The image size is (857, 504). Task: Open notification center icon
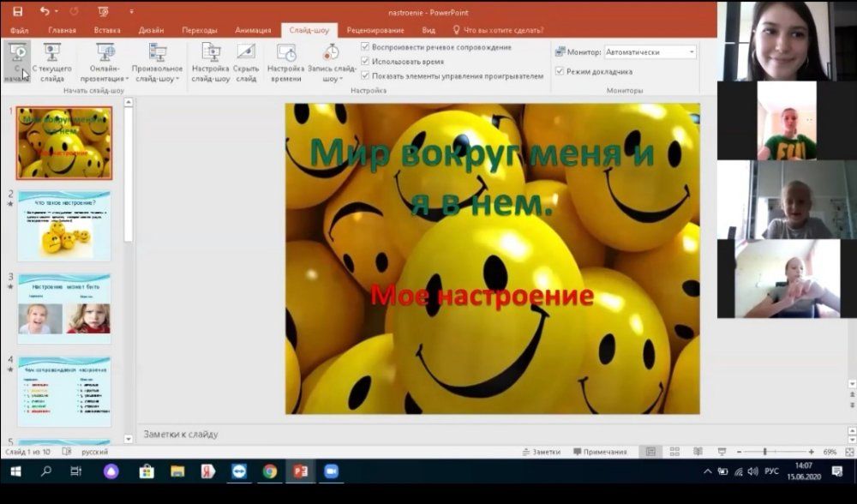pyautogui.click(x=836, y=471)
